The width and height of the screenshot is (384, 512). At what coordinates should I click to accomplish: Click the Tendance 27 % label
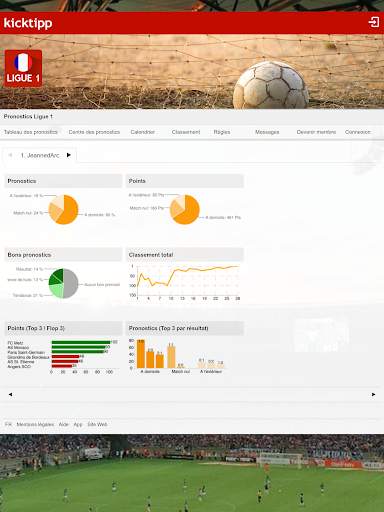click(x=28, y=295)
